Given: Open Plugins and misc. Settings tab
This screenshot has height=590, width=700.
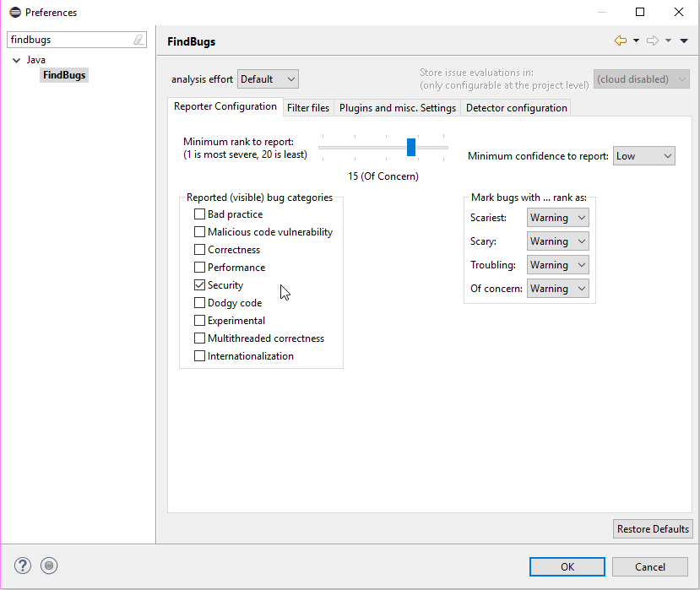Looking at the screenshot, I should 398,108.
